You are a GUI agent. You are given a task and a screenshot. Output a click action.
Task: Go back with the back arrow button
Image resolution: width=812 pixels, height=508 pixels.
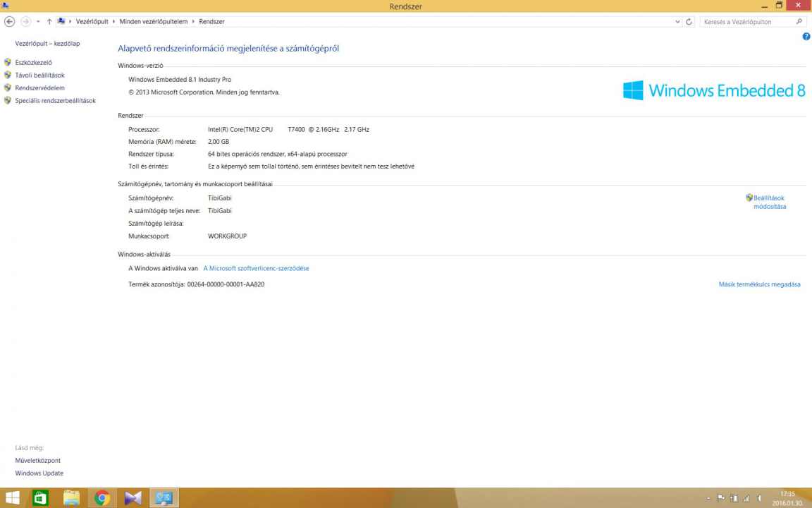[x=9, y=21]
